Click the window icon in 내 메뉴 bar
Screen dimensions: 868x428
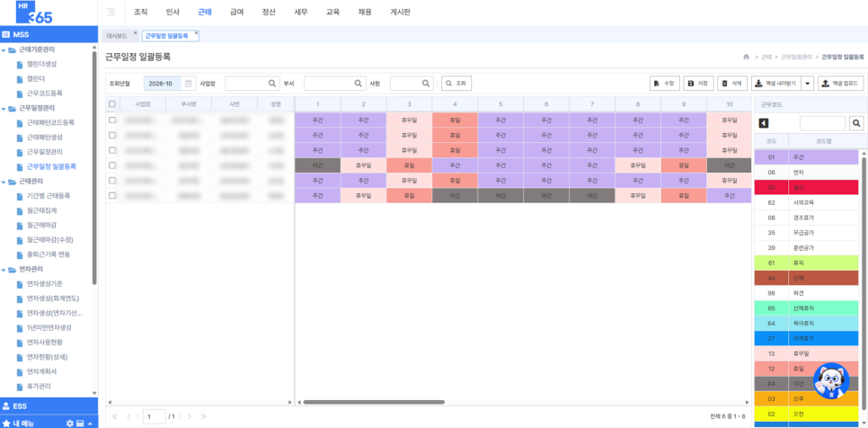pos(80,423)
